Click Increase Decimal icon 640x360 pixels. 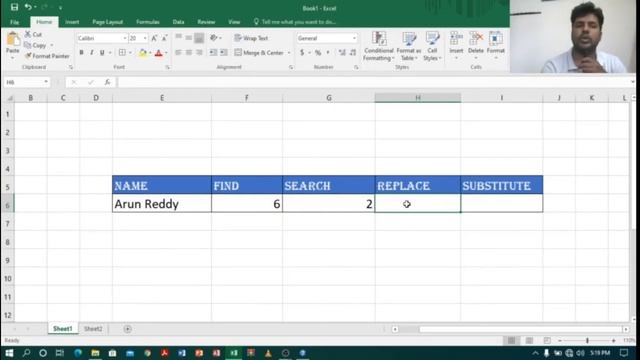click(x=342, y=53)
